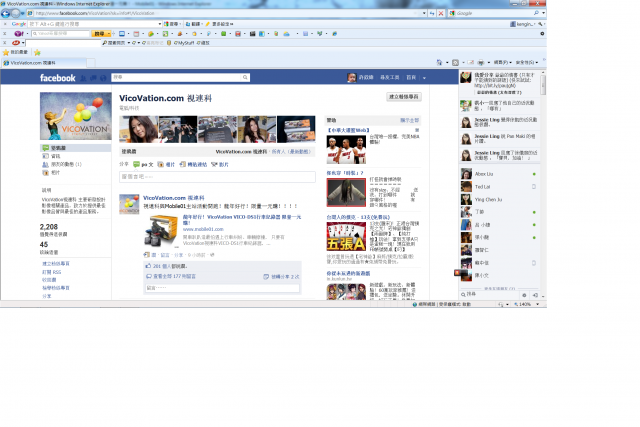Click the Yahoo toolbar red bus icon

click(238, 34)
